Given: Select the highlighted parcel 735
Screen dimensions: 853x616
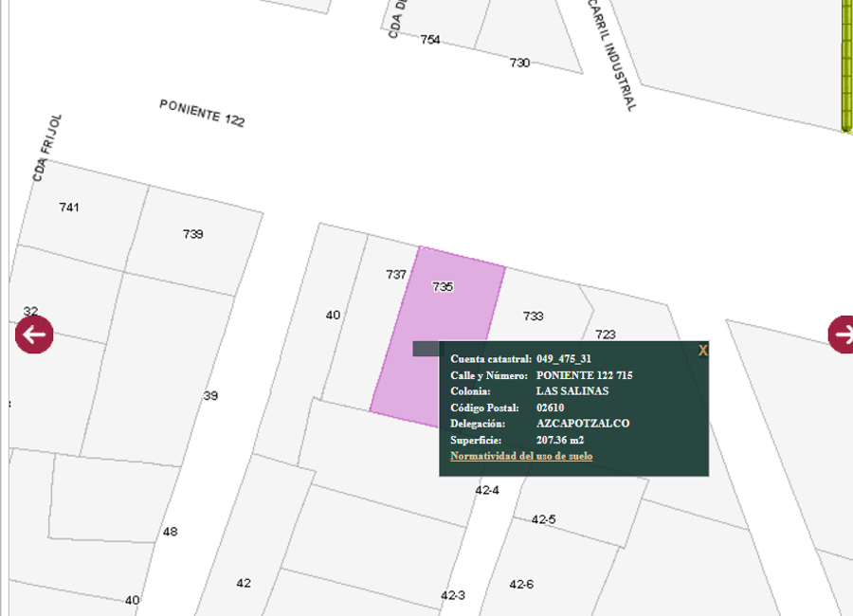Looking at the screenshot, I should (443, 286).
